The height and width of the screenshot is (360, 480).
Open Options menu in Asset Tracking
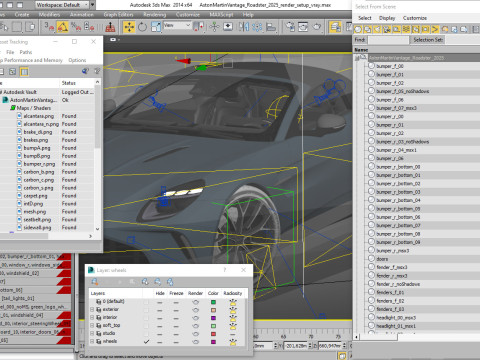pos(77,60)
